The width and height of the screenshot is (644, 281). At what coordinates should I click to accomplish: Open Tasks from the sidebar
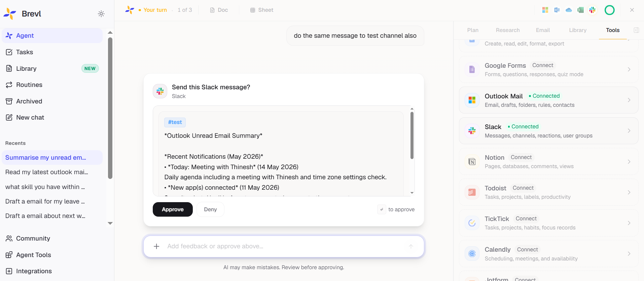click(x=52, y=52)
